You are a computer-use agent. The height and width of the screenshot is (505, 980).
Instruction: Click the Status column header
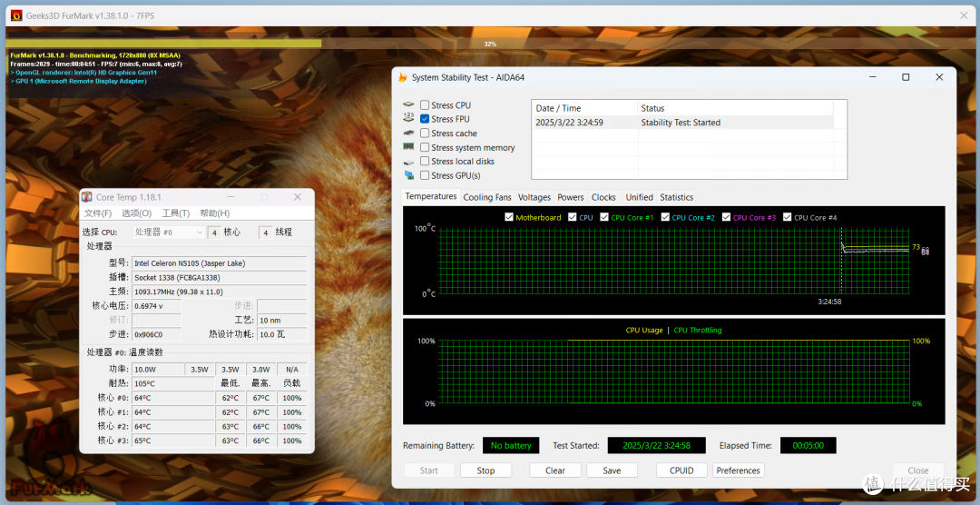(x=736, y=108)
